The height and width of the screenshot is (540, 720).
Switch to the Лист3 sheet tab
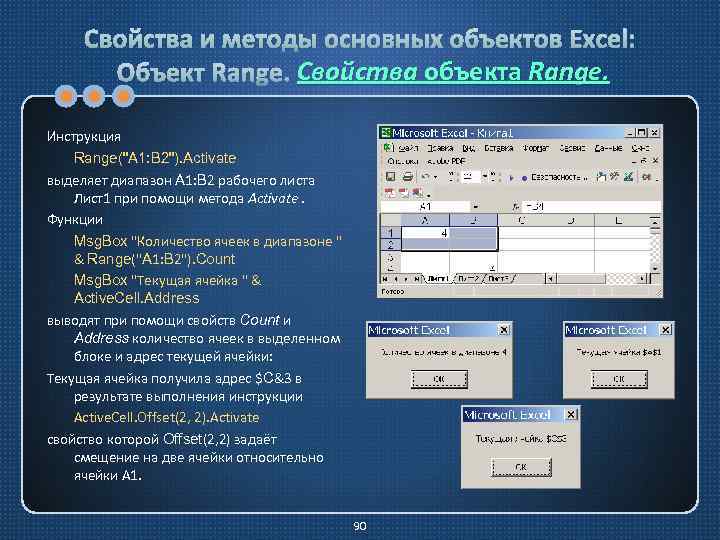pos(499,278)
